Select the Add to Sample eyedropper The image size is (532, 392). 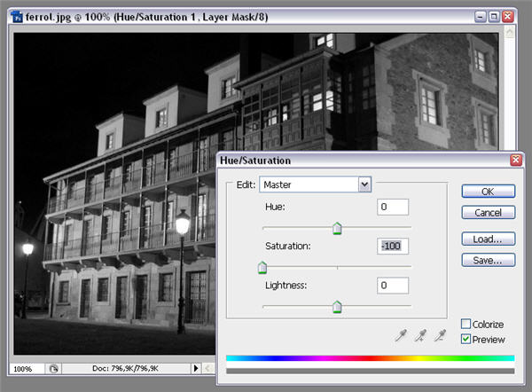point(422,335)
